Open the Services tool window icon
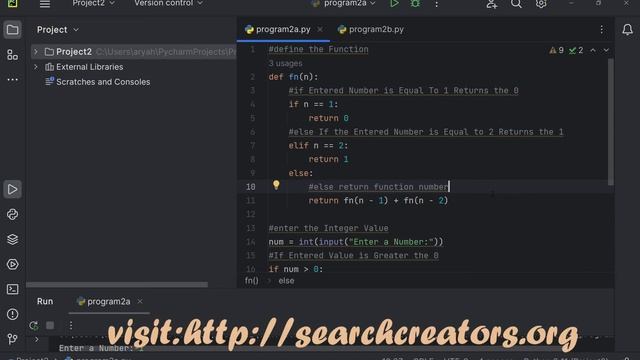640x360 pixels. pos(13,264)
